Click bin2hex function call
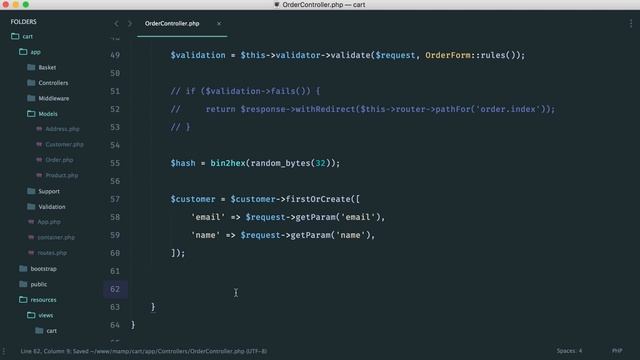 [228, 163]
